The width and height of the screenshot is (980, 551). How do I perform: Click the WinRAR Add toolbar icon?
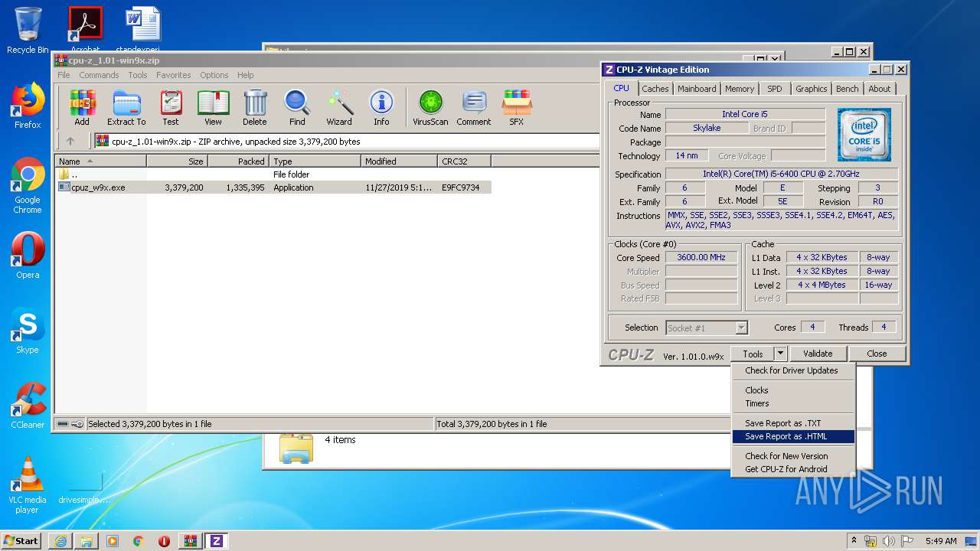point(82,108)
